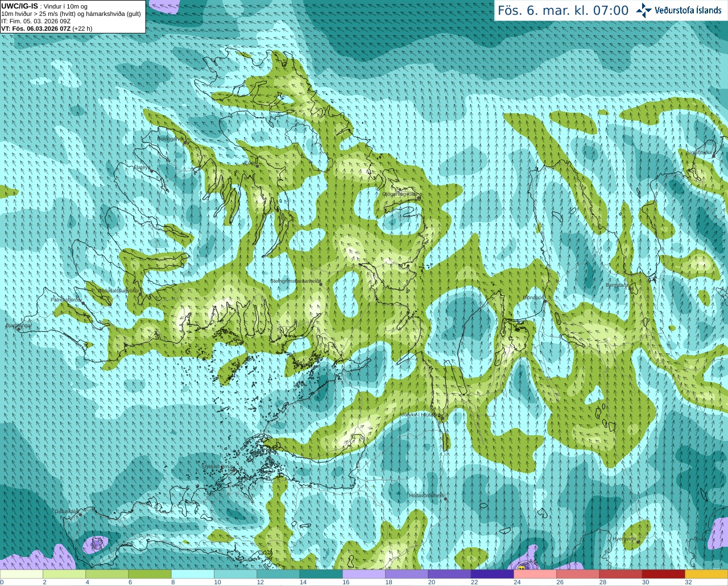Click the legend value 24

click(517, 582)
